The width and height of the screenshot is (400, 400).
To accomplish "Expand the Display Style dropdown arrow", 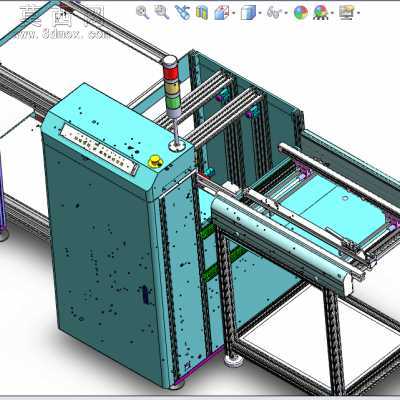I will click(260, 13).
